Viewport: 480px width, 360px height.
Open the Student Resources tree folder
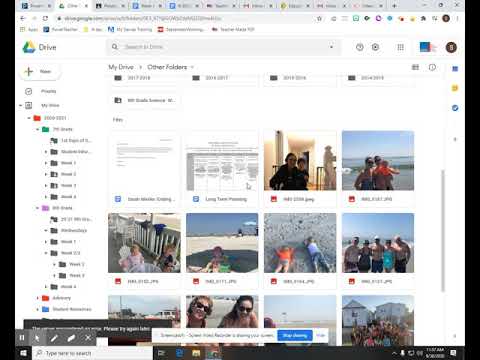pos(72,309)
